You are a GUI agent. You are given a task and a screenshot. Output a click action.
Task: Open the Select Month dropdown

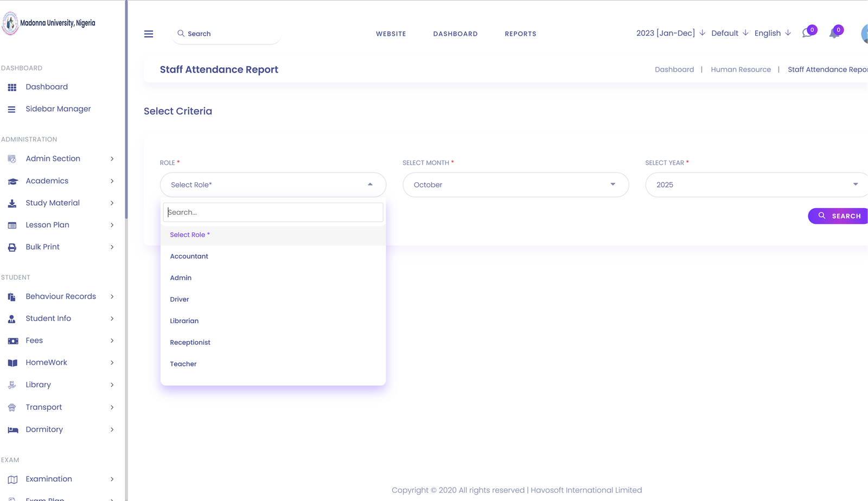tap(515, 185)
